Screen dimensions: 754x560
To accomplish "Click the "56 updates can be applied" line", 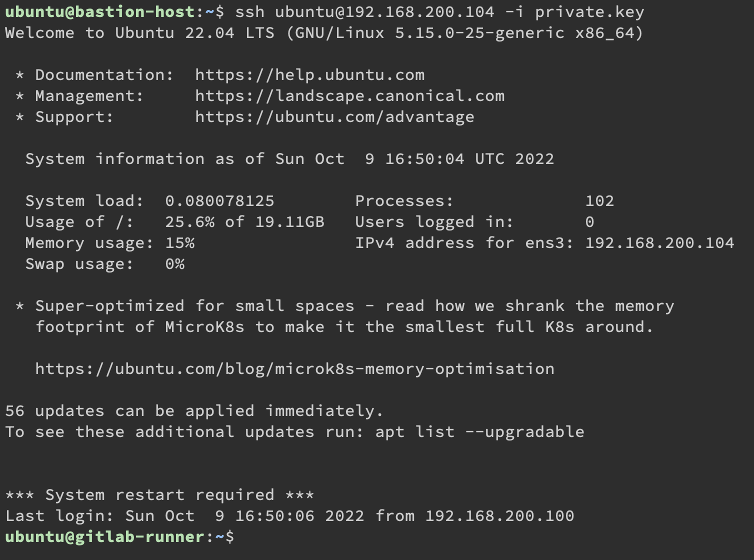I will pos(194,411).
